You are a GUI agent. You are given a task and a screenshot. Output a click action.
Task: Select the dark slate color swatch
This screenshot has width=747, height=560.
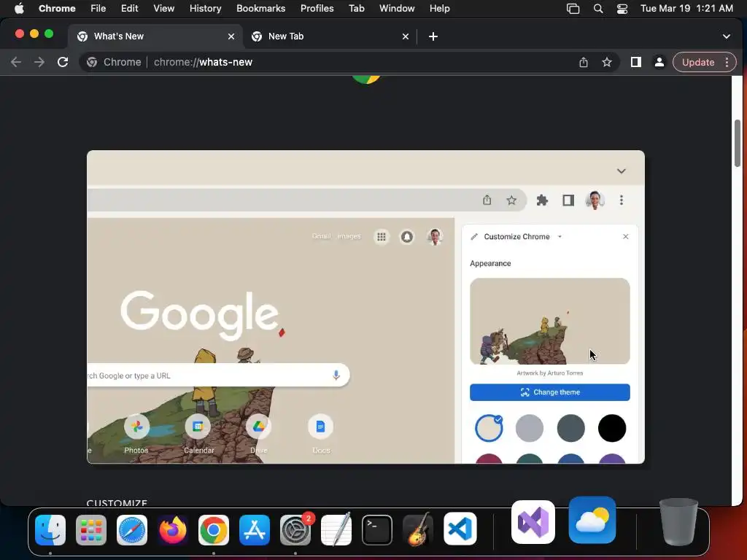570,428
